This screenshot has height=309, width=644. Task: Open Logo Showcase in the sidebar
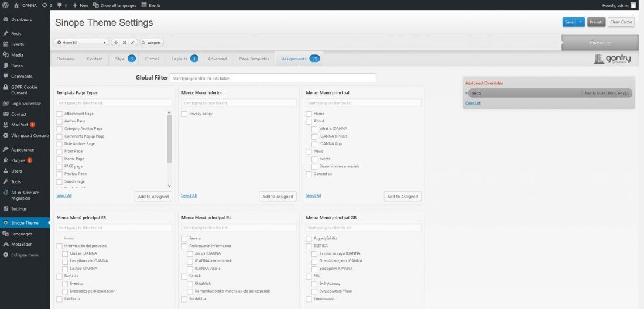25,104
